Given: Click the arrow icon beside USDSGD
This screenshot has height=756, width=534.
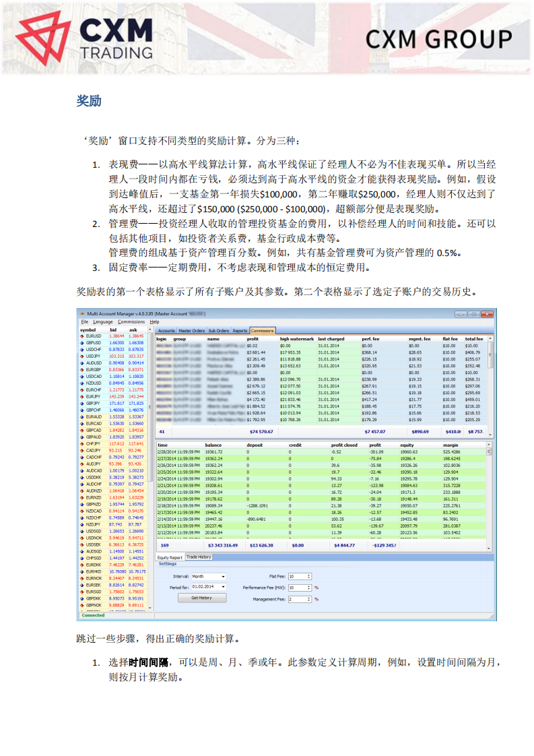Looking at the screenshot, I should pyautogui.click(x=82, y=532).
